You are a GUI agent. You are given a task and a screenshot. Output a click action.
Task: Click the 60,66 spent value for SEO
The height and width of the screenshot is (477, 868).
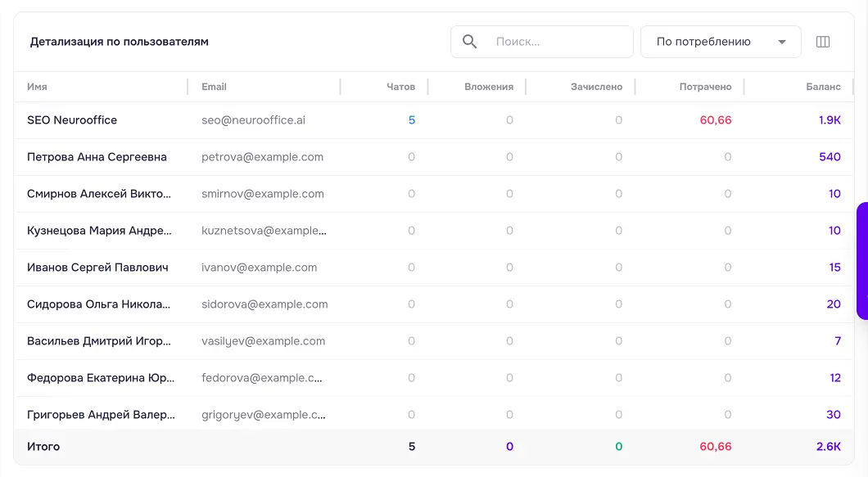(715, 120)
